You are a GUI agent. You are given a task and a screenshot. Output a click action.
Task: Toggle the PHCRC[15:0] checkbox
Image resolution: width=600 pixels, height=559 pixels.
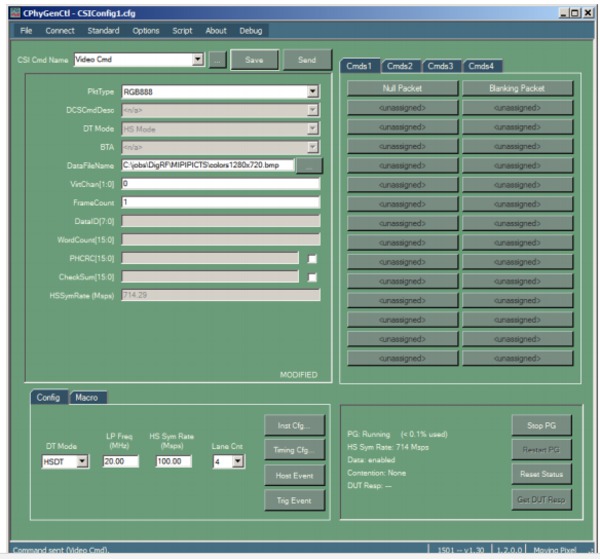point(312,259)
